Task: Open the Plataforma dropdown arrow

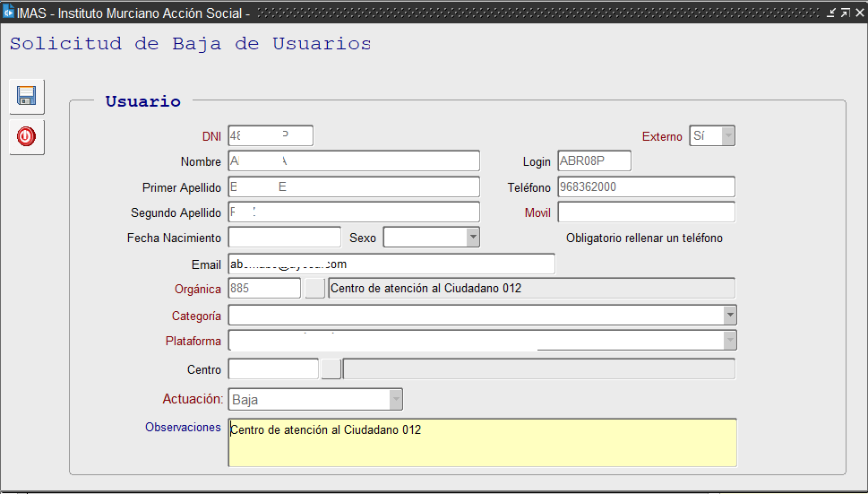Action: (x=730, y=341)
